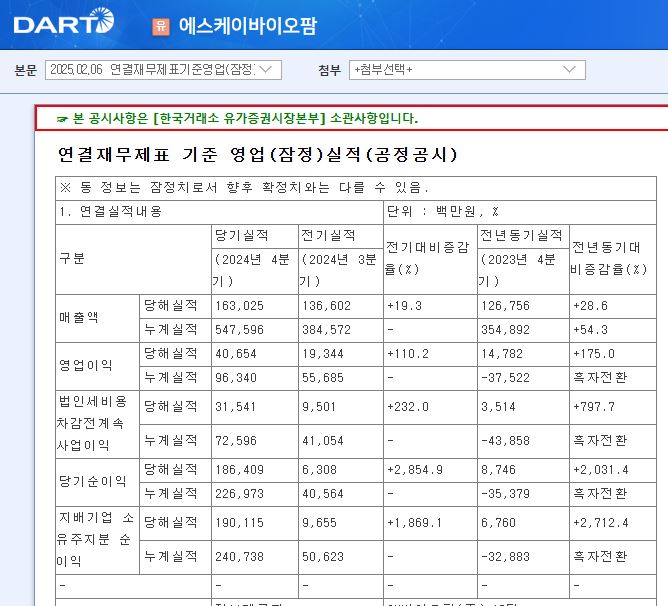
Task: Select the value 72,596
Action: (236, 441)
